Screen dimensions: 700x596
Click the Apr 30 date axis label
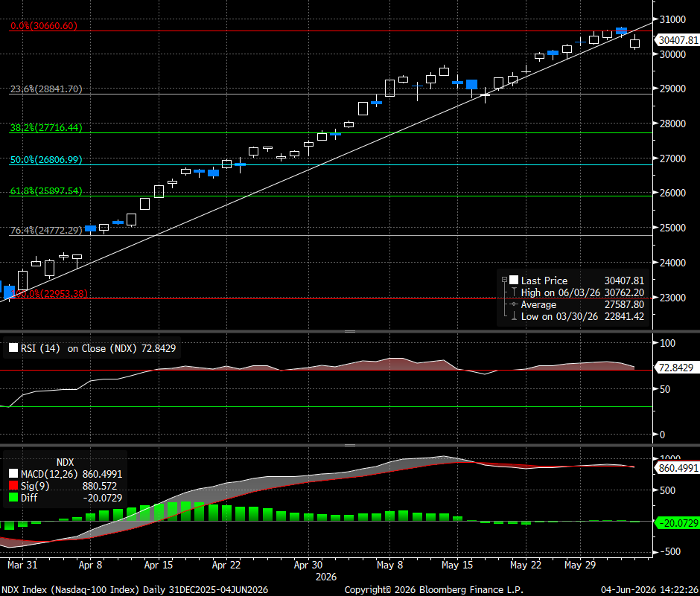(308, 565)
